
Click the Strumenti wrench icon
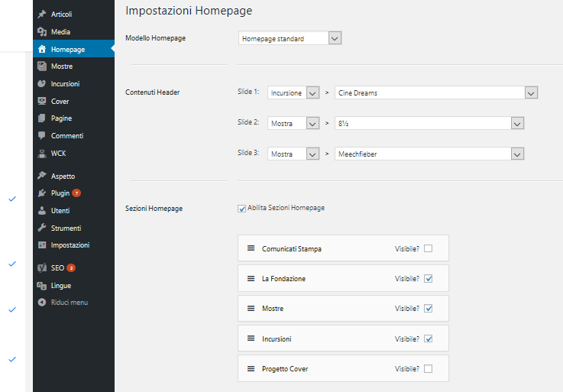42,228
